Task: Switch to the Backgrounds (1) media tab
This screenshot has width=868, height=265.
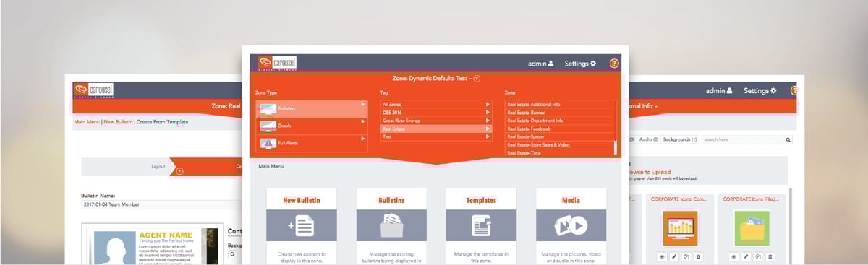Action: coord(680,139)
